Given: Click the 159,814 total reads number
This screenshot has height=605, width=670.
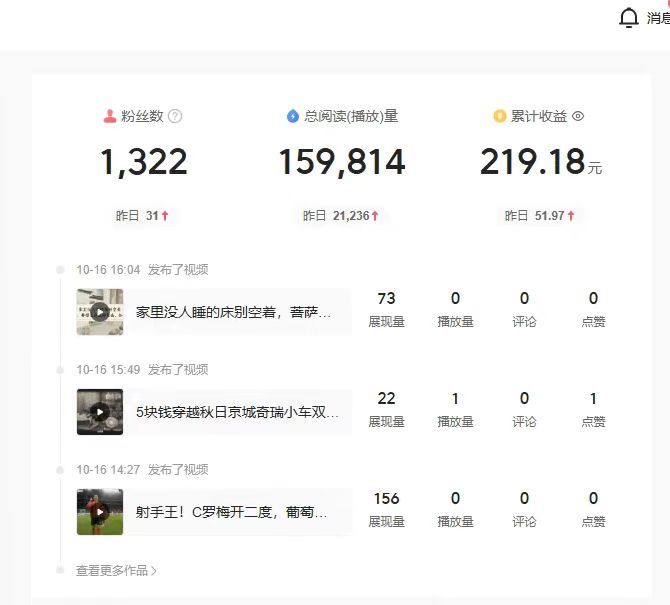Looking at the screenshot, I should [x=341, y=162].
